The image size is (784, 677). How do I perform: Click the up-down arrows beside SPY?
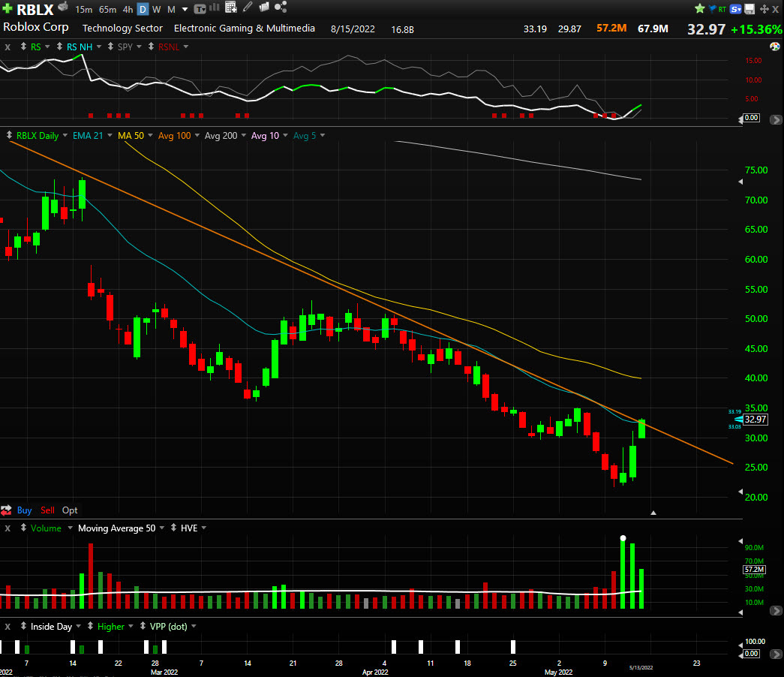[110, 47]
